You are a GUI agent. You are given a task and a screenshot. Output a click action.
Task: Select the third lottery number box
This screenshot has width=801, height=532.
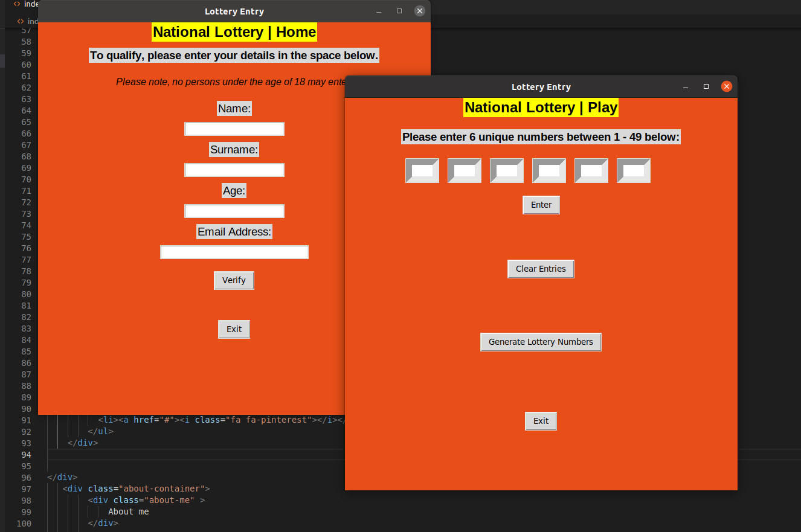507,171
